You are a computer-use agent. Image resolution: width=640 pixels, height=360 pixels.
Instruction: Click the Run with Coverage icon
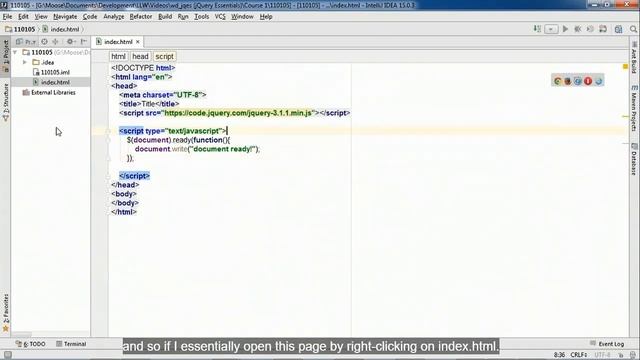tap(590, 29)
